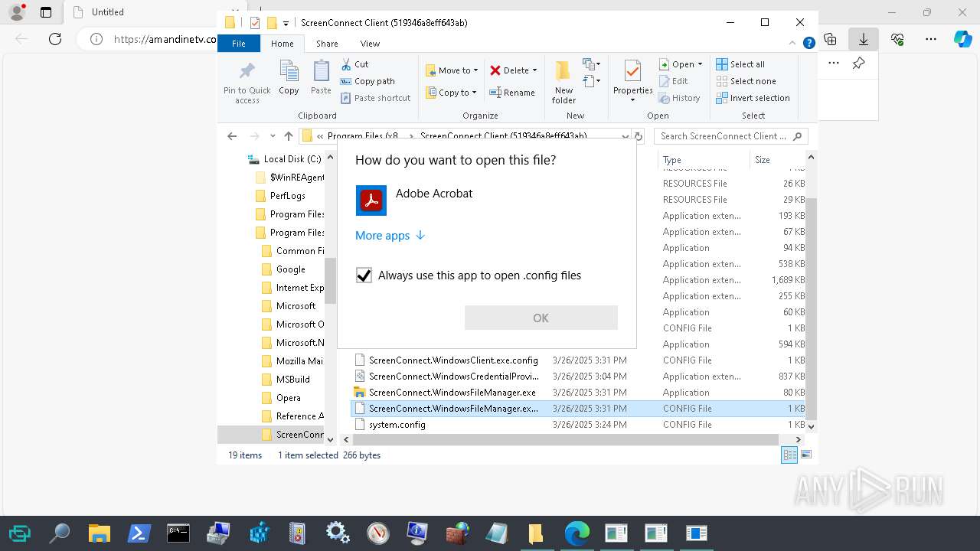Switch to large icons view in status bar

tap(805, 455)
